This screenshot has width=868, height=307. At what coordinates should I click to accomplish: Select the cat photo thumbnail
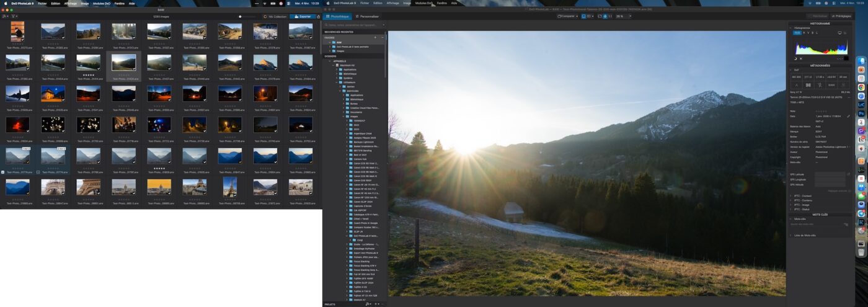click(17, 31)
